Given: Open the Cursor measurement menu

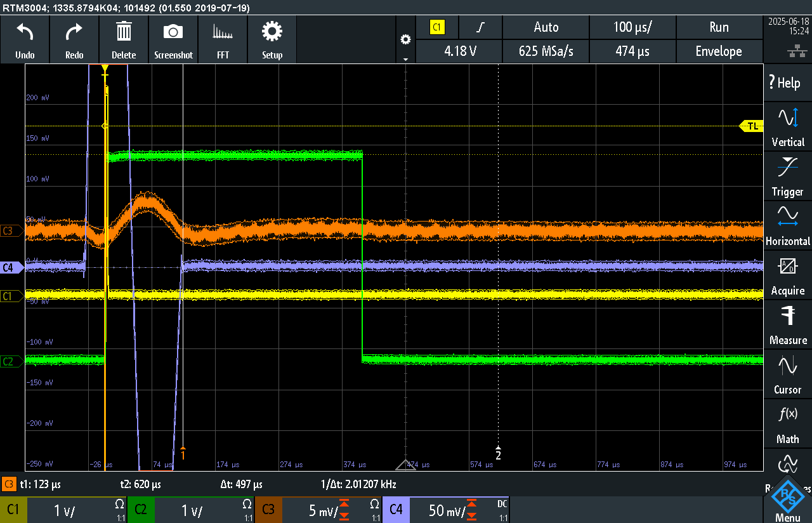Looking at the screenshot, I should [788, 374].
